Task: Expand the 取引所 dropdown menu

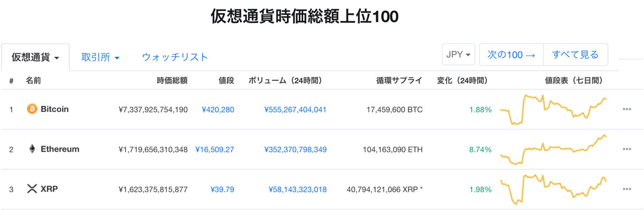Action: (100, 57)
